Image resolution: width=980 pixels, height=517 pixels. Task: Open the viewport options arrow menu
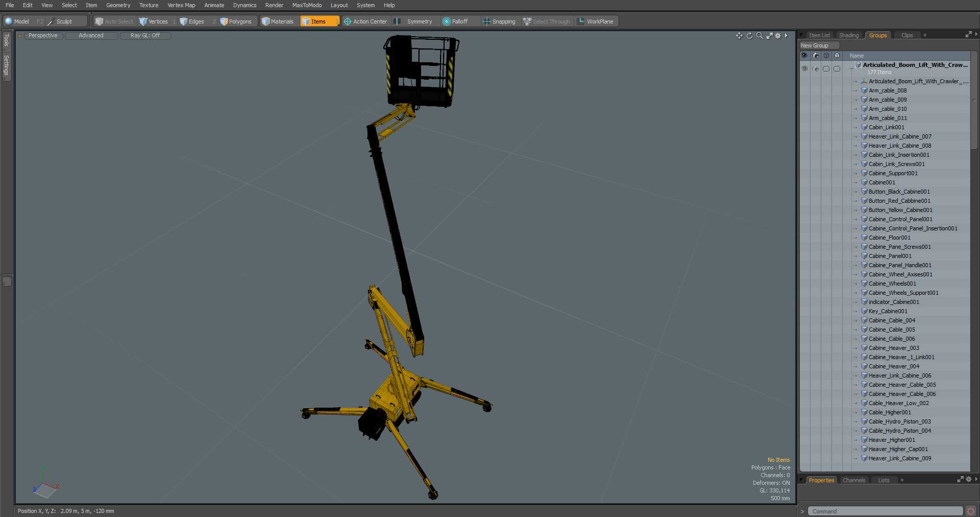(786, 36)
